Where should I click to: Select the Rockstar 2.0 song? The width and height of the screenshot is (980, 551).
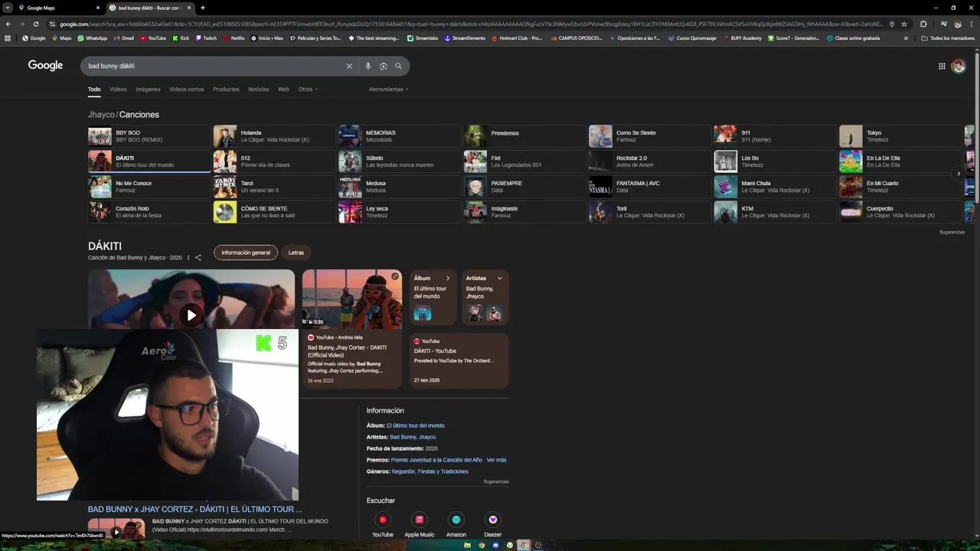[649, 161]
